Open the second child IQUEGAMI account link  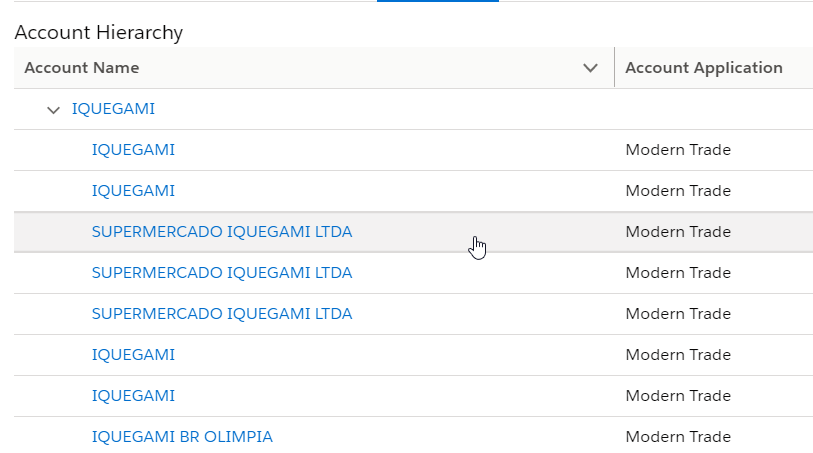[133, 191]
